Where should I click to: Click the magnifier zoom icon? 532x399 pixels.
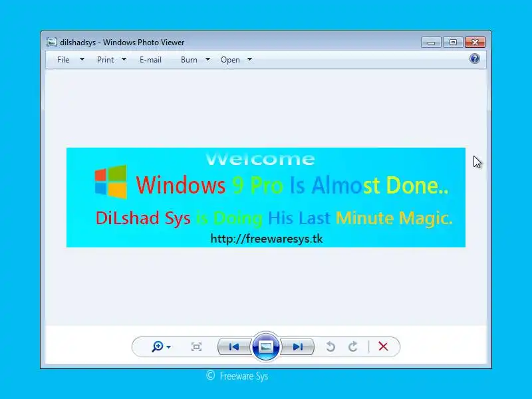(x=158, y=346)
